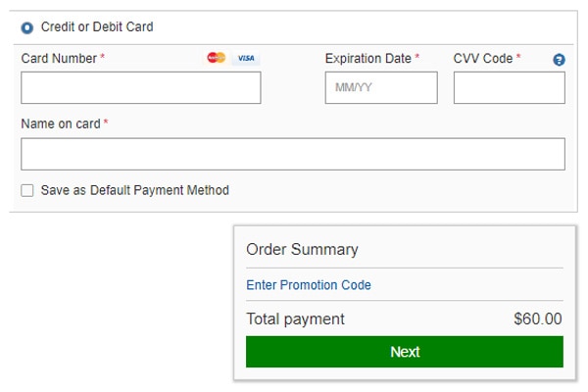Click the "Name on card" field label
This screenshot has height=392, width=588.
(x=61, y=124)
